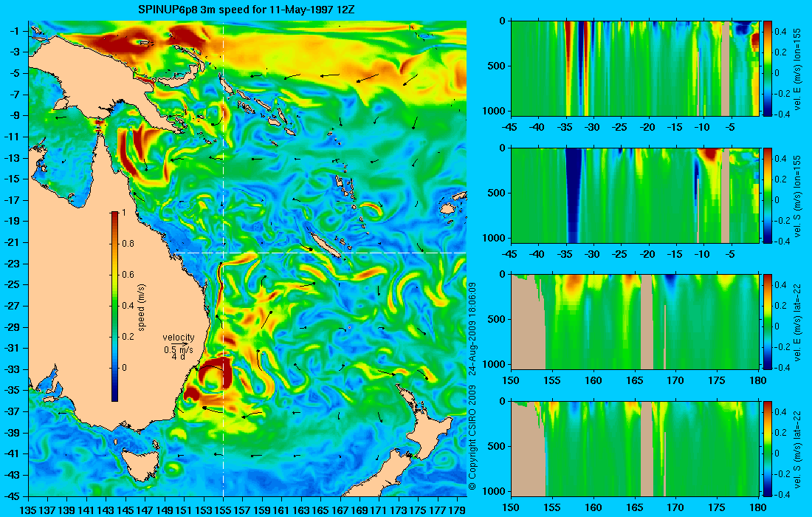Click latitude tick "-33" on the main map axis
812x517 pixels.
pyautogui.click(x=12, y=369)
